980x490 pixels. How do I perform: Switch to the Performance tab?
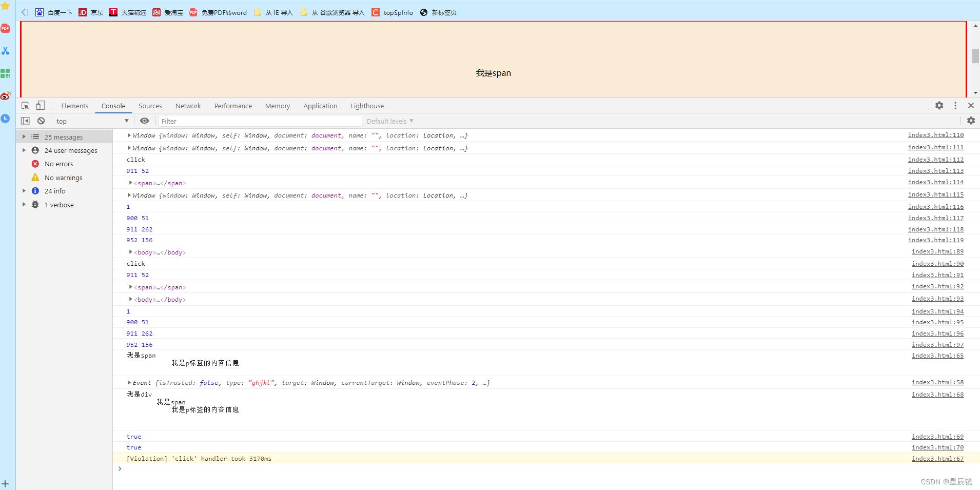pyautogui.click(x=233, y=106)
